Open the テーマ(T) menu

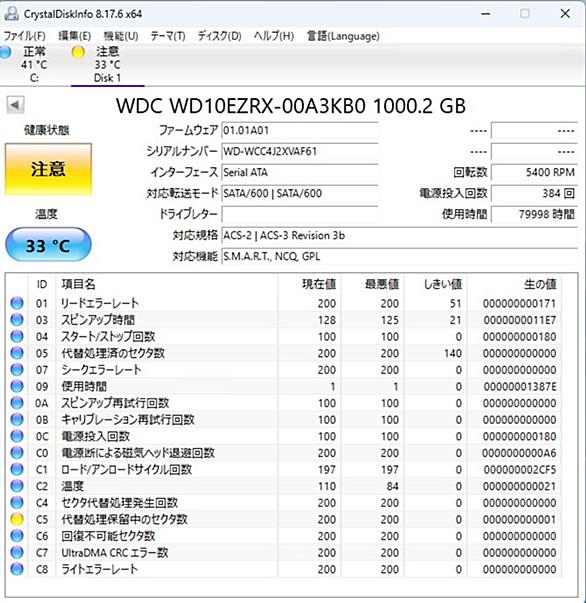click(x=168, y=36)
